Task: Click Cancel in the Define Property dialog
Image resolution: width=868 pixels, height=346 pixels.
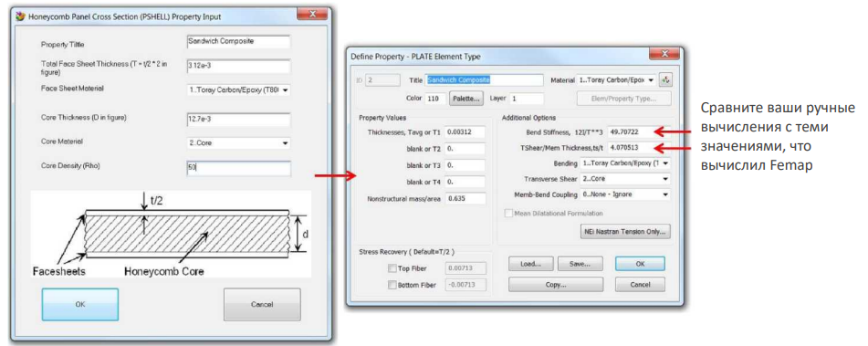Action: tap(640, 285)
